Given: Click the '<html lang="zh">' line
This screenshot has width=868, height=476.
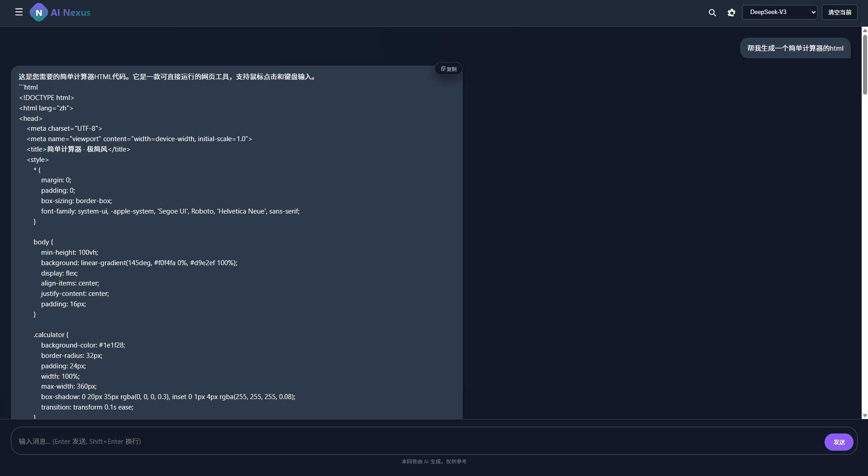Looking at the screenshot, I should click(46, 108).
